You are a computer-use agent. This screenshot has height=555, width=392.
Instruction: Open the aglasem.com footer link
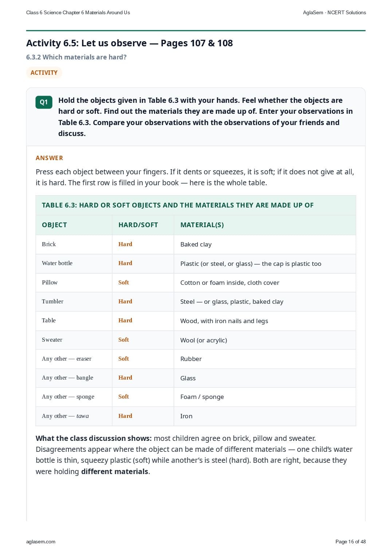41,542
